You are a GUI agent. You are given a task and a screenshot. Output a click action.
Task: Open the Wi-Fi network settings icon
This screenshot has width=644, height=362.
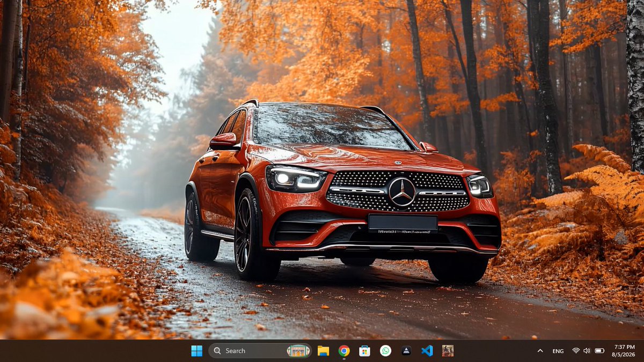(576, 351)
